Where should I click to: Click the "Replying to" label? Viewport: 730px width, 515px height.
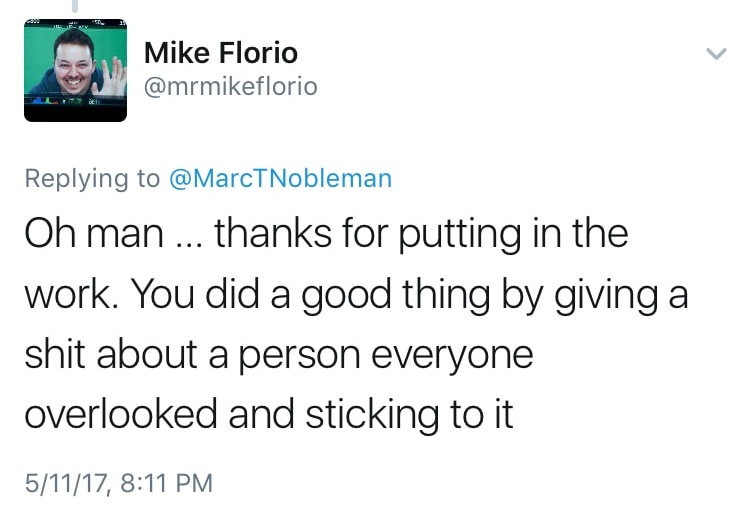91,179
